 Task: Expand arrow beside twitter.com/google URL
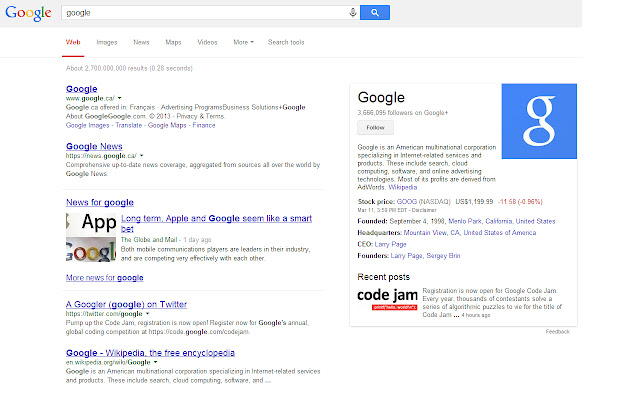[x=147, y=313]
